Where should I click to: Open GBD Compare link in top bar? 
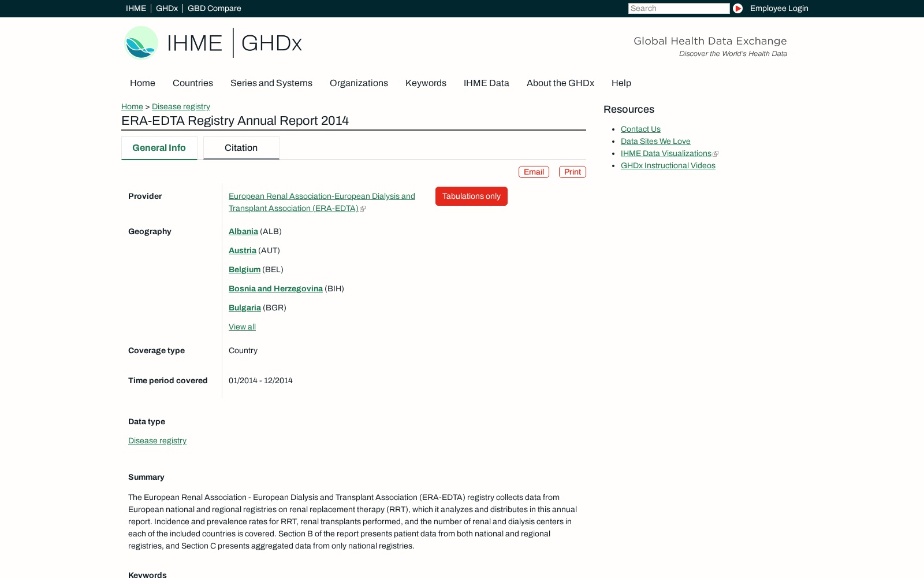pos(214,9)
